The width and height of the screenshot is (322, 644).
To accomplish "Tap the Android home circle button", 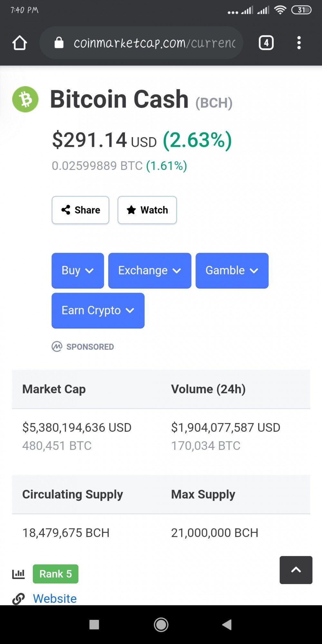I will pyautogui.click(x=161, y=625).
